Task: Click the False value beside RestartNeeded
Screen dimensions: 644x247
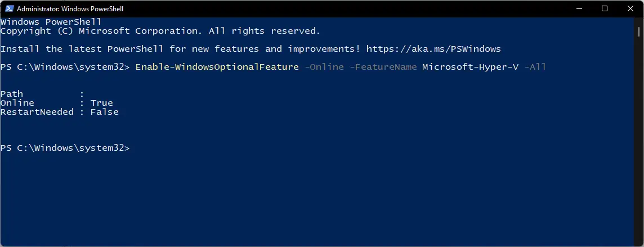Action: 104,112
